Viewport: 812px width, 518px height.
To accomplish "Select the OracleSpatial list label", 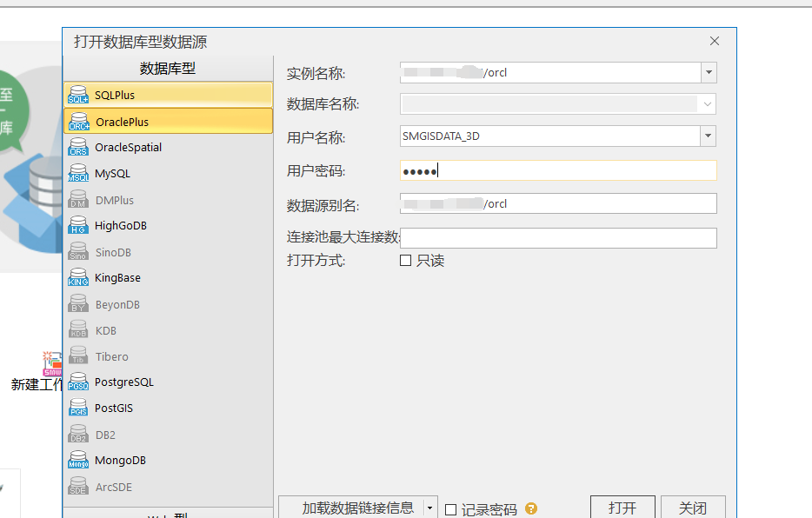I will click(x=129, y=148).
